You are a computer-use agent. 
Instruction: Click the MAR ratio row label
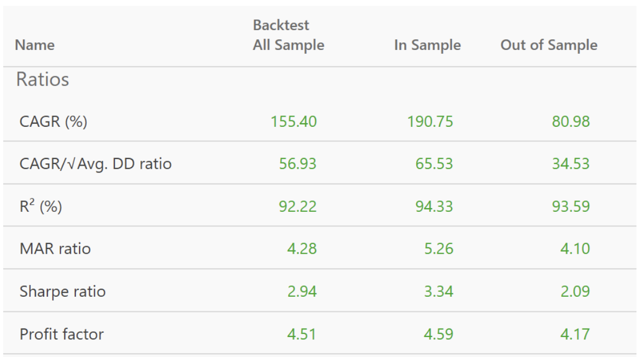tap(55, 249)
